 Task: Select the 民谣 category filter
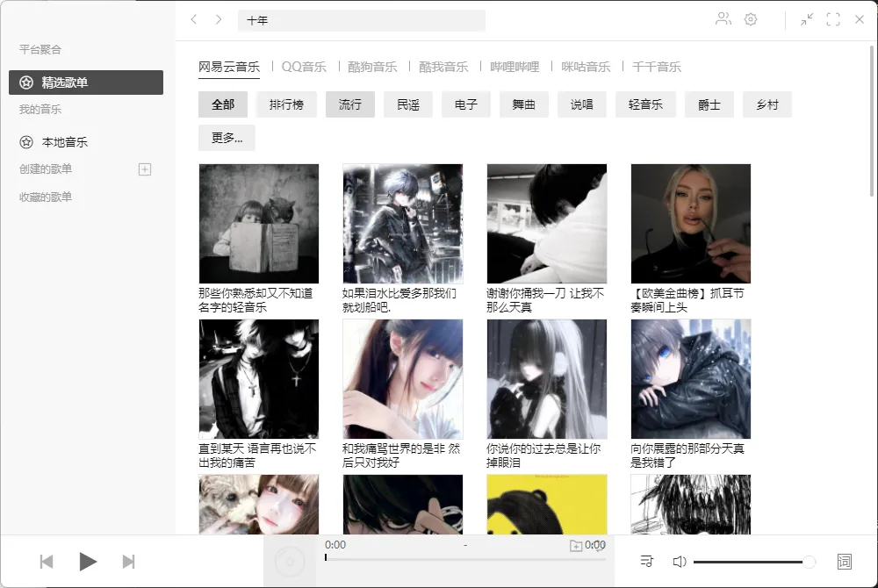(408, 104)
